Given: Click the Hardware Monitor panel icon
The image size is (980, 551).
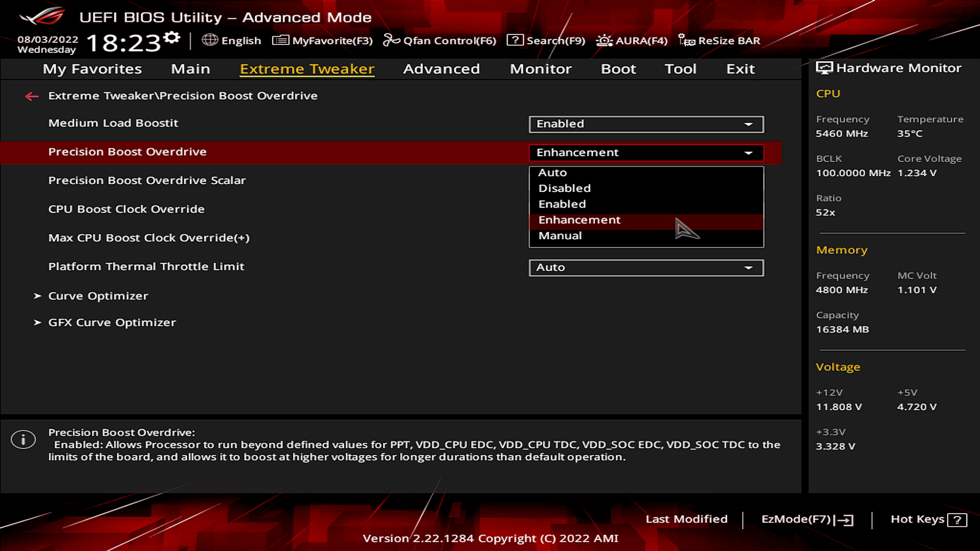Looking at the screenshot, I should 823,67.
